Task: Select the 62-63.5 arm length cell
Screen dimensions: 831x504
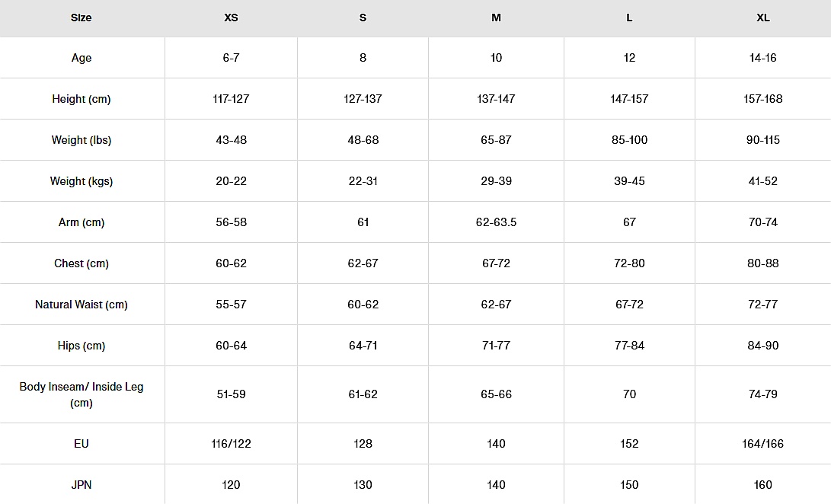Action: (x=496, y=222)
